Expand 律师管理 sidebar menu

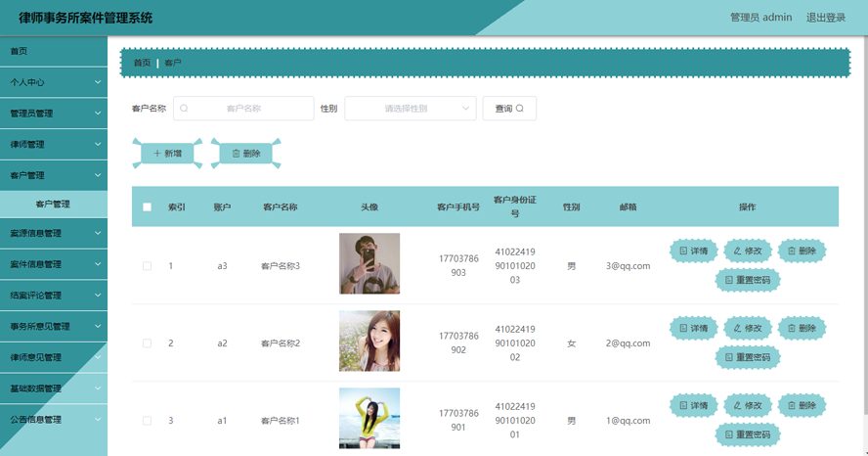point(54,144)
